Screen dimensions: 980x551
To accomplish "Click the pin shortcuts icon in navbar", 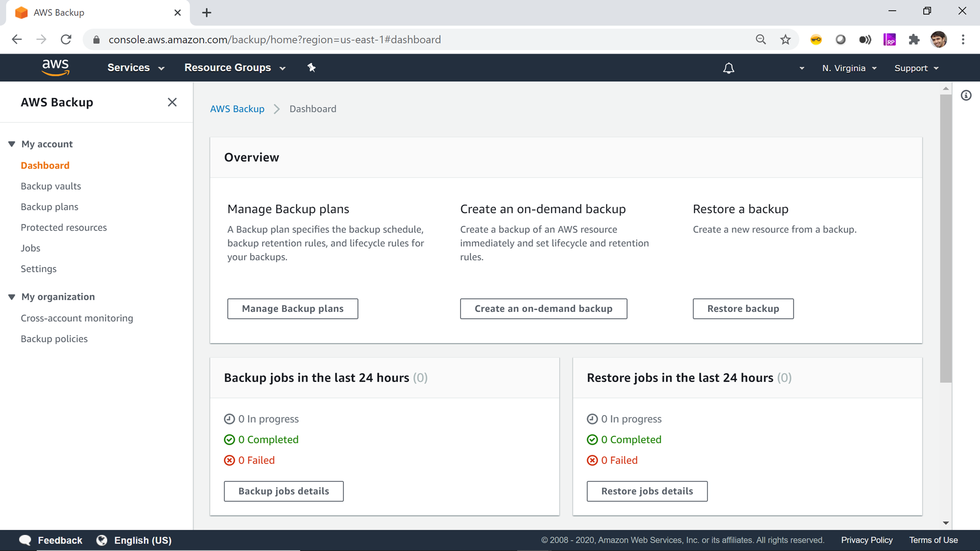I will click(x=312, y=68).
